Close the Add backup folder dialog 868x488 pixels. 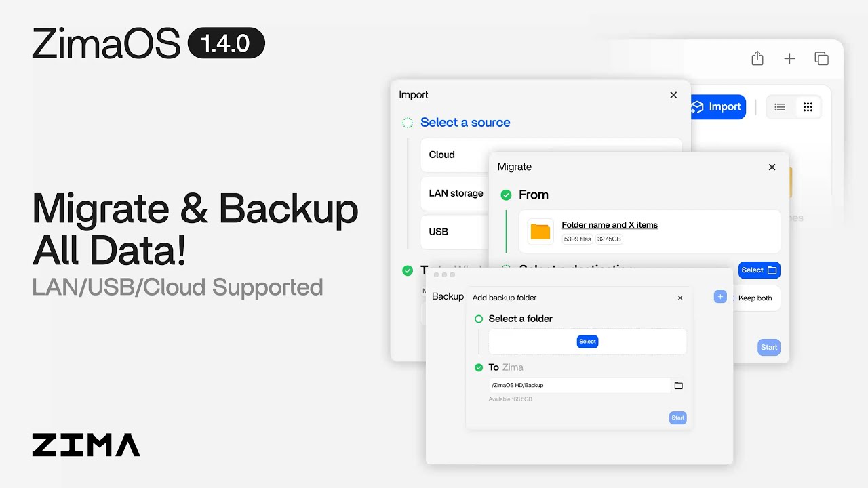point(680,298)
